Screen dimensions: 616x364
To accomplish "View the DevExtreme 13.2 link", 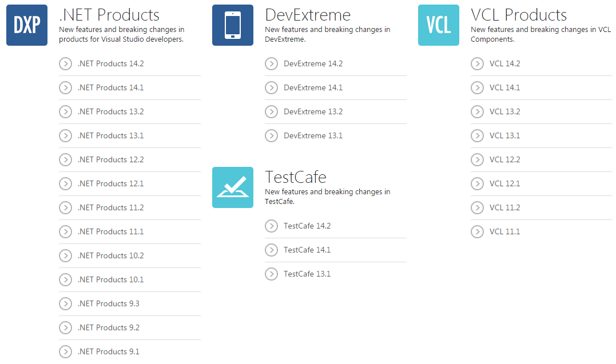I will (313, 111).
